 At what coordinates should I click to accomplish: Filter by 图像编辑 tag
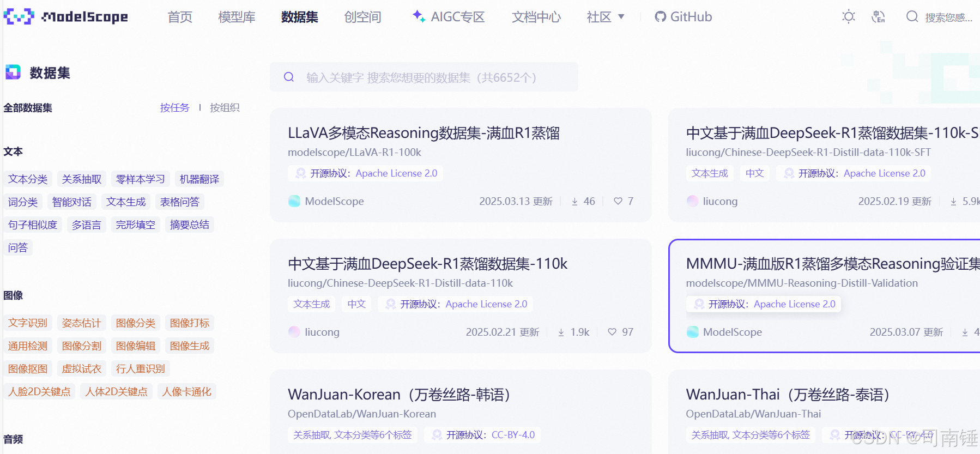(x=136, y=346)
